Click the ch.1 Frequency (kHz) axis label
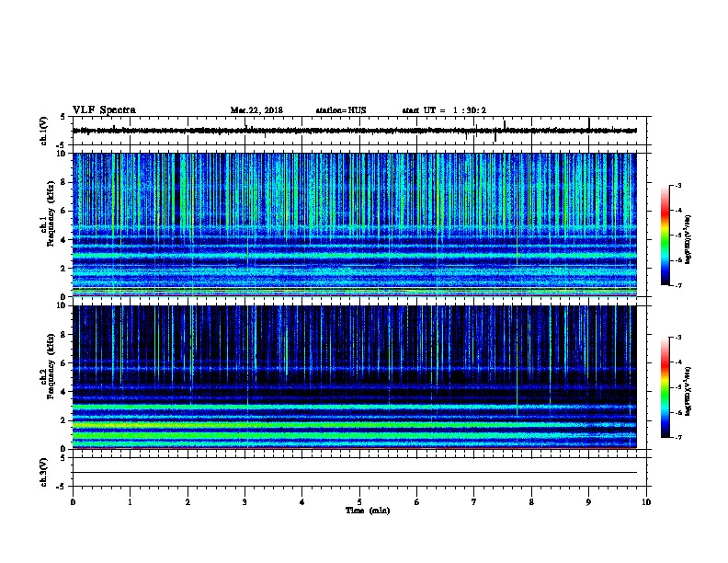This screenshot has height=563, width=728. coord(48,214)
